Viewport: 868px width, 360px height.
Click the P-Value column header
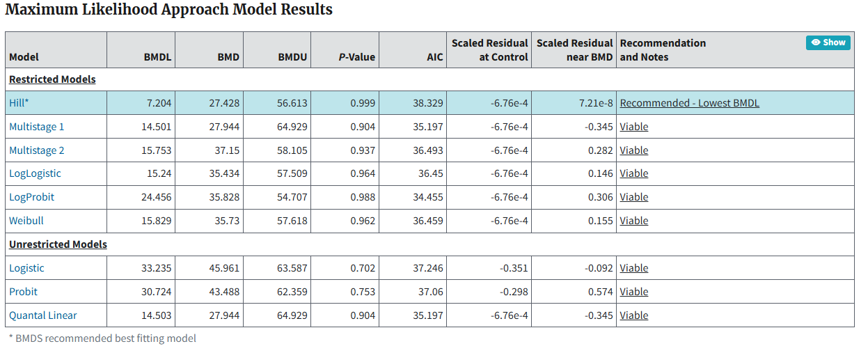coord(356,57)
